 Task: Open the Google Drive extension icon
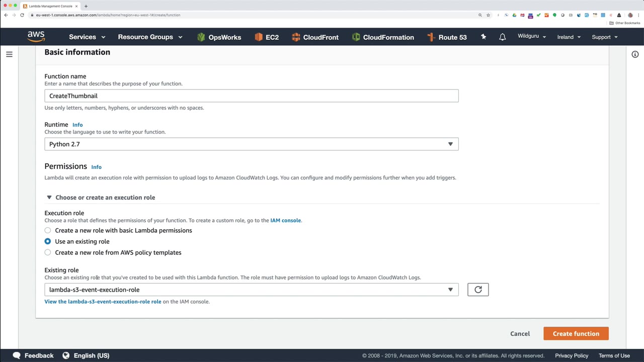point(514,15)
